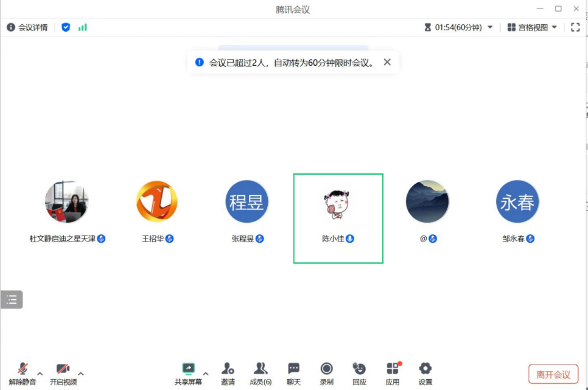Click the 张程昱 name label
The image size is (588, 390).
[243, 239]
